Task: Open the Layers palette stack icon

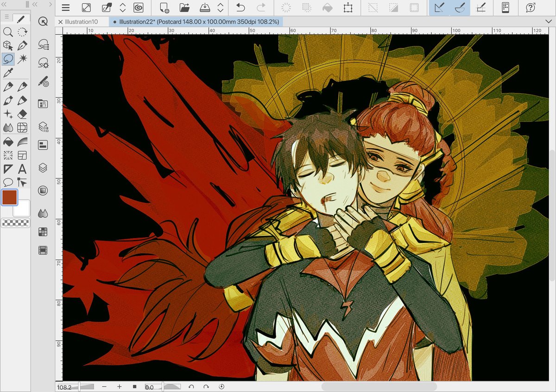Action: coord(43,168)
